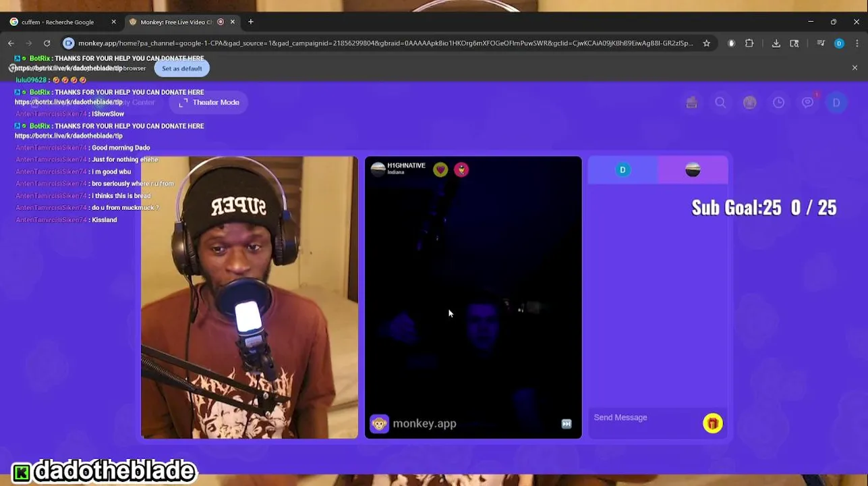This screenshot has width=868, height=486.
Task: Select the H1GHNATIVE avatar chat tab
Action: click(x=693, y=170)
